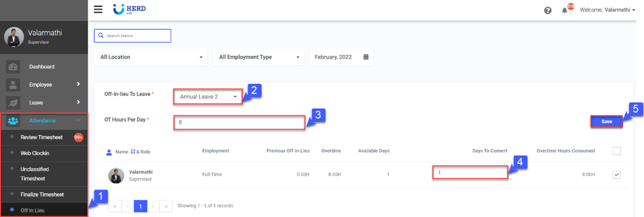This screenshot has width=644, height=217.
Task: Click the OT Hours Per Day field
Action: coord(239,123)
